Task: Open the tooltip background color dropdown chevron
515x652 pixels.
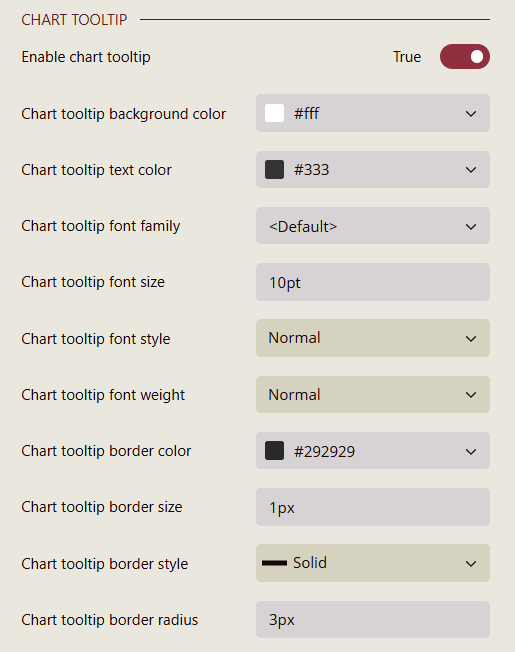Action: pyautogui.click(x=471, y=114)
